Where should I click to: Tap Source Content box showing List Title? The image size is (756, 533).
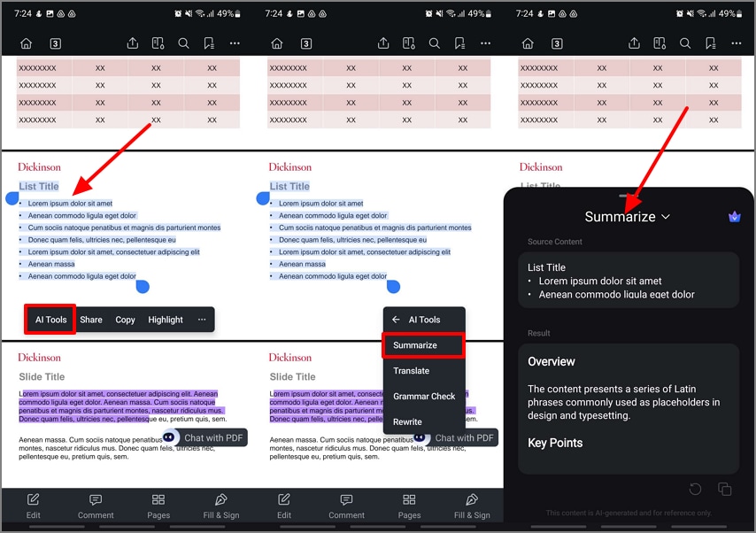click(x=629, y=280)
